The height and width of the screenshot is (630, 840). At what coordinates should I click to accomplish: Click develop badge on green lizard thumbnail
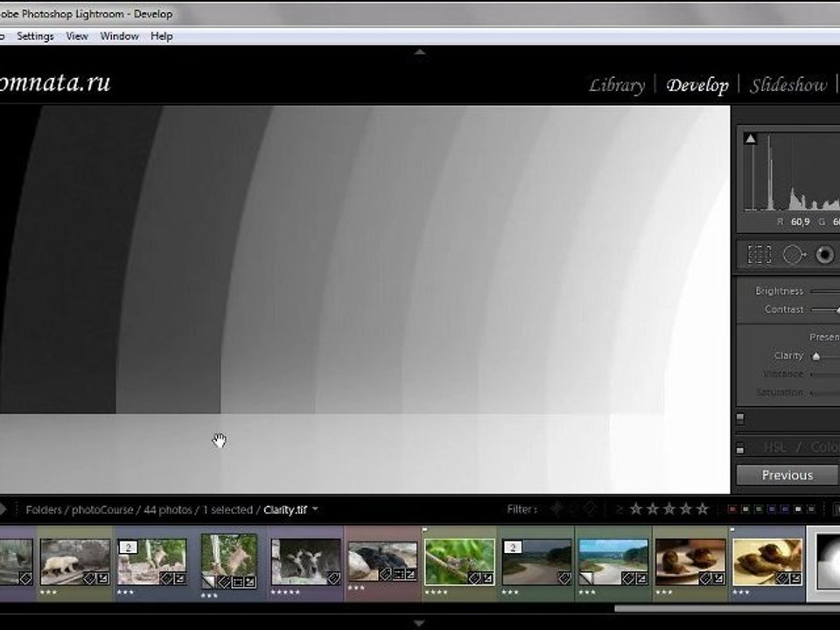click(x=487, y=578)
